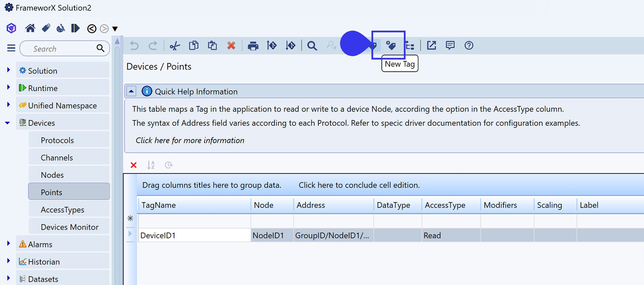Open AccessTypes under Devices
The width and height of the screenshot is (644, 285).
coord(69,210)
